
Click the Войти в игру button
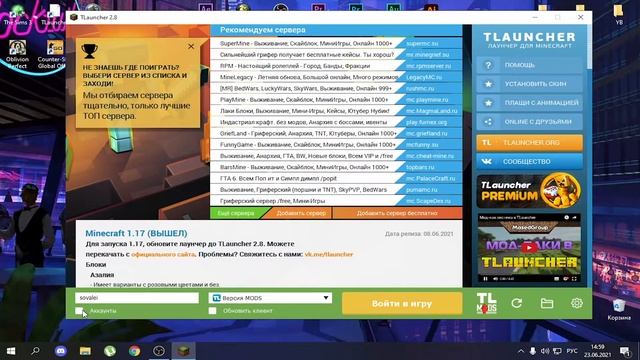pos(402,304)
